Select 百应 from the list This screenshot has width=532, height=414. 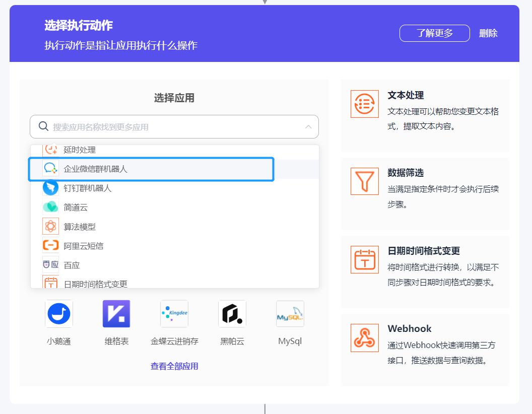[175, 265]
